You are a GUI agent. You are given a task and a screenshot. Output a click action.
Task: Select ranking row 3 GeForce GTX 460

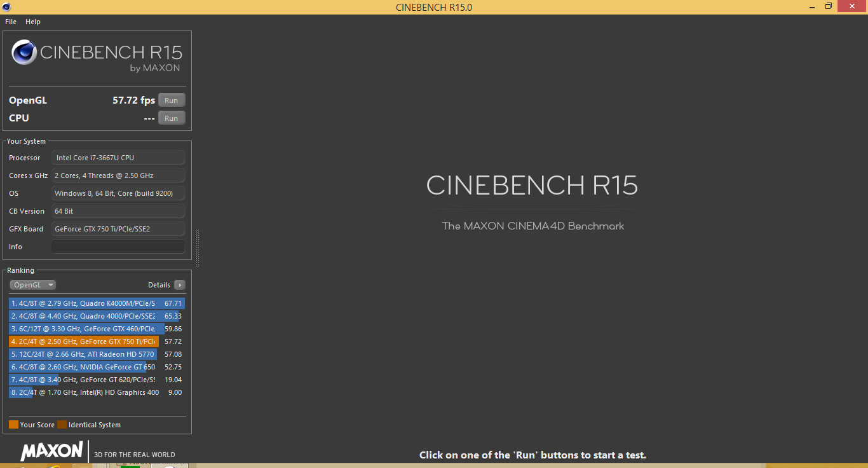tap(97, 329)
